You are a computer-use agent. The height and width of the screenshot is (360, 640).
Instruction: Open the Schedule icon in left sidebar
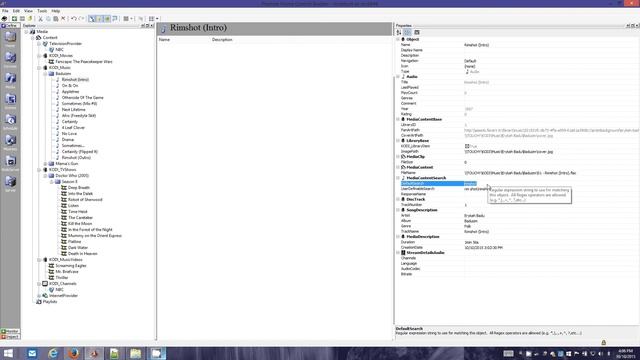tap(10, 120)
